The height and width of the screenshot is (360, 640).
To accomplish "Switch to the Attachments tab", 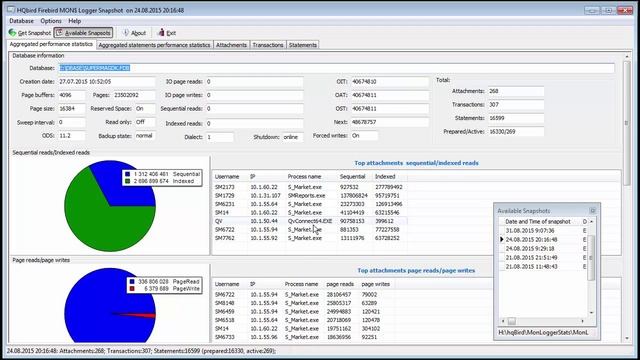I will click(x=231, y=45).
